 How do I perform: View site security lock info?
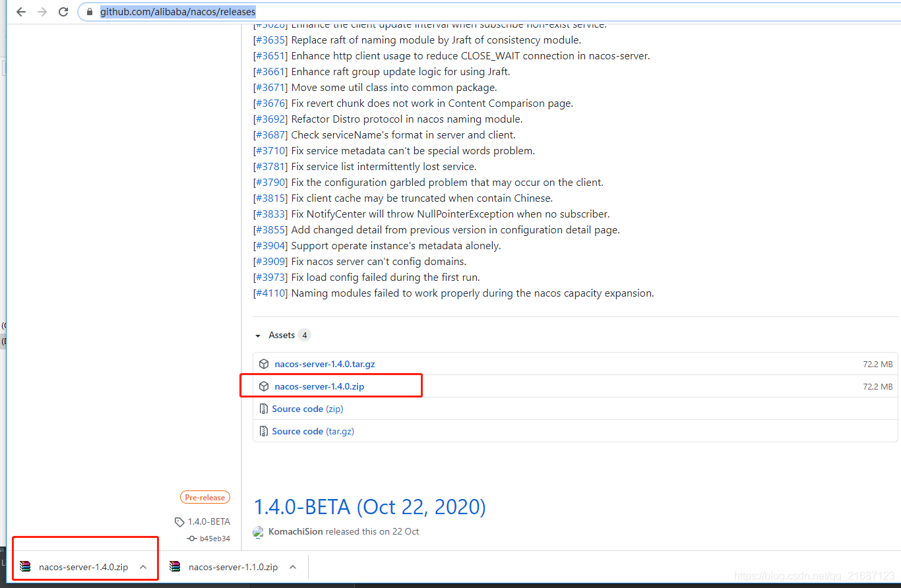click(x=90, y=12)
